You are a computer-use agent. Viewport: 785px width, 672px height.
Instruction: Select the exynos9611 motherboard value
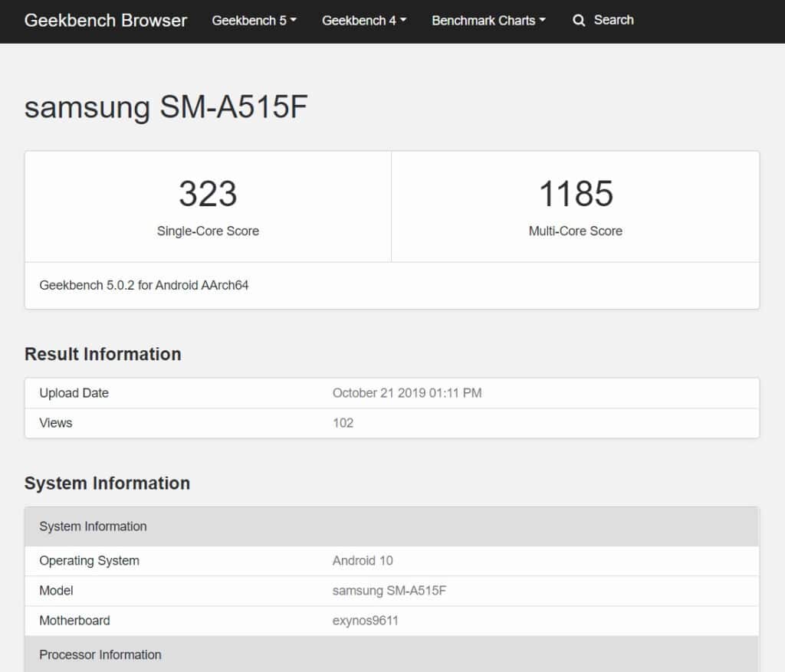(365, 621)
